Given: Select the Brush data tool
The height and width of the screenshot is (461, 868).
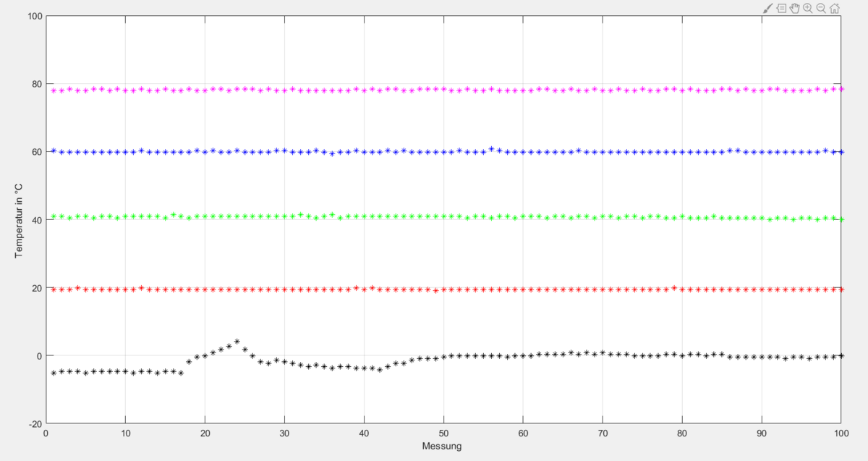Looking at the screenshot, I should [x=768, y=8].
